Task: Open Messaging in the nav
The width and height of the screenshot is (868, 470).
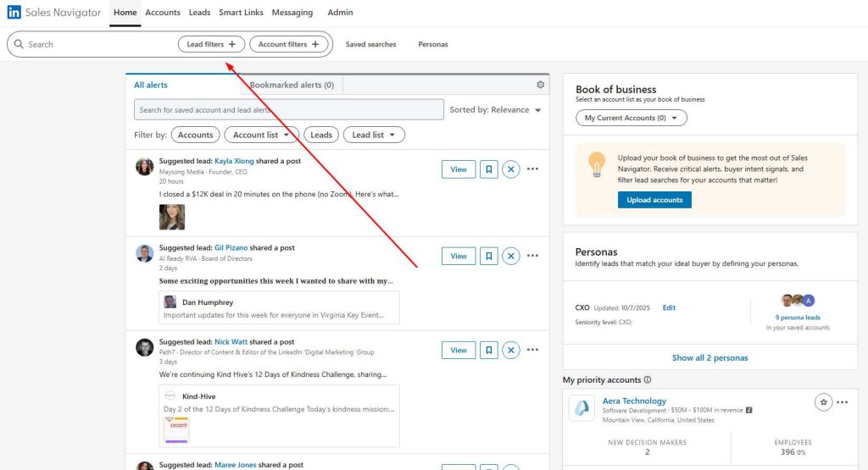Action: [x=292, y=12]
